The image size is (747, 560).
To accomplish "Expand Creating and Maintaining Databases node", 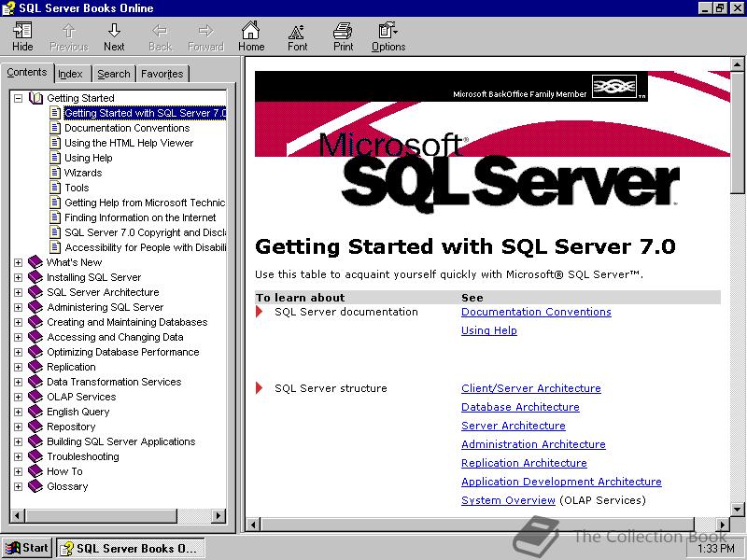I will point(18,322).
